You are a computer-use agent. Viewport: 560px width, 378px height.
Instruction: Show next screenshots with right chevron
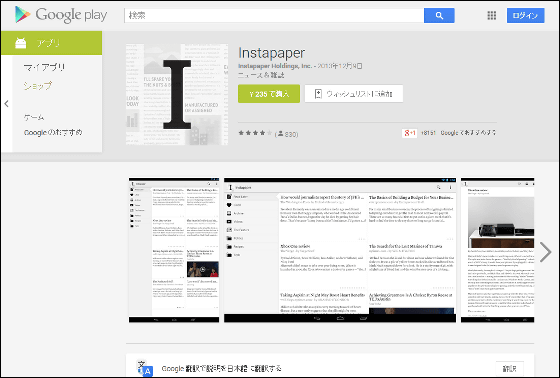(545, 252)
